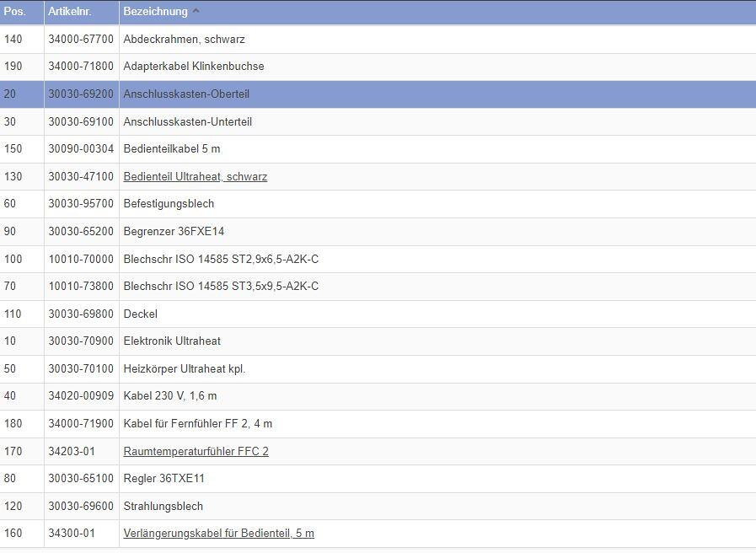The image size is (756, 553).
Task: Sort table by Pos. column header
Action: coord(15,12)
